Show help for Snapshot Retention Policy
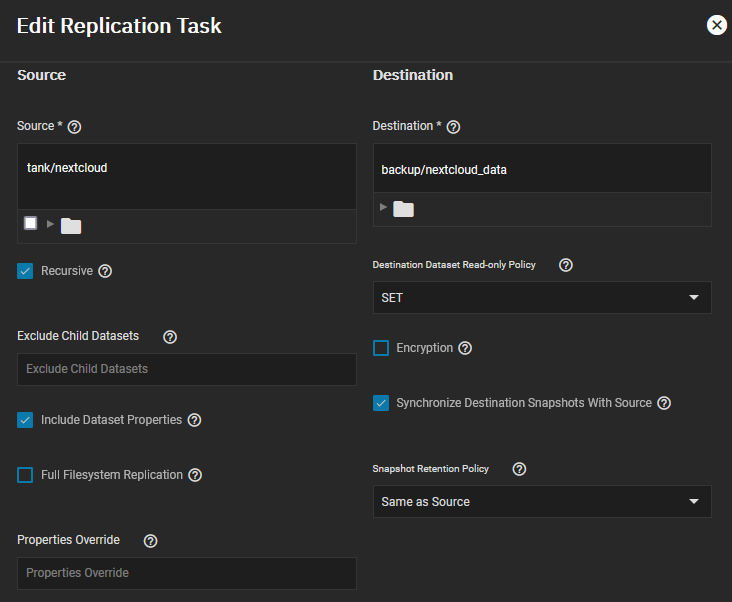This screenshot has width=732, height=602. pyautogui.click(x=519, y=469)
